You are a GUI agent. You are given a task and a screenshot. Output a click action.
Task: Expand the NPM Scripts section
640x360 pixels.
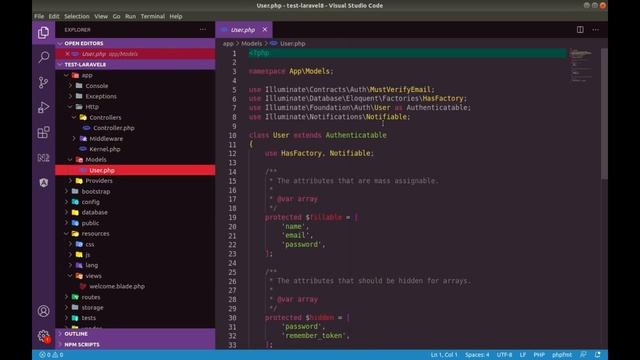60,344
